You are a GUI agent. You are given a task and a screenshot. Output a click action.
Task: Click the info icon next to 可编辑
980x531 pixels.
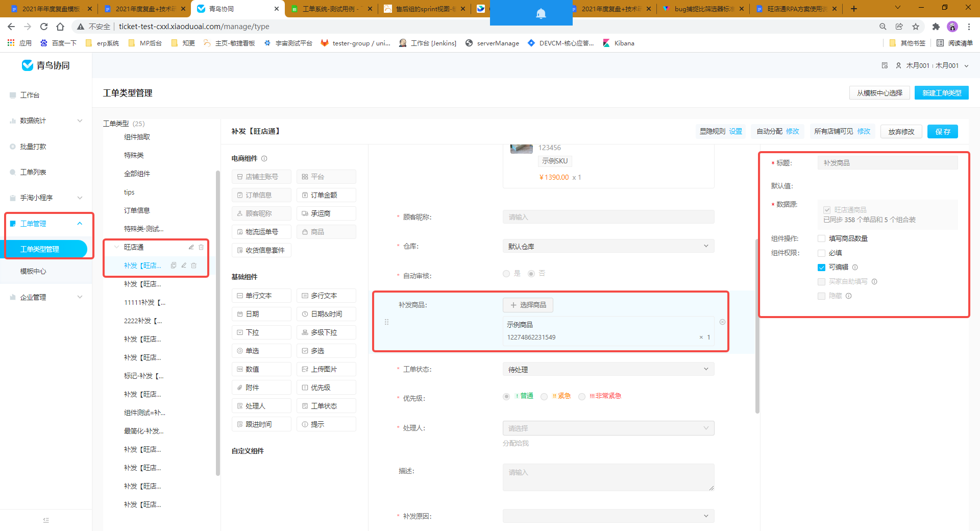(855, 267)
